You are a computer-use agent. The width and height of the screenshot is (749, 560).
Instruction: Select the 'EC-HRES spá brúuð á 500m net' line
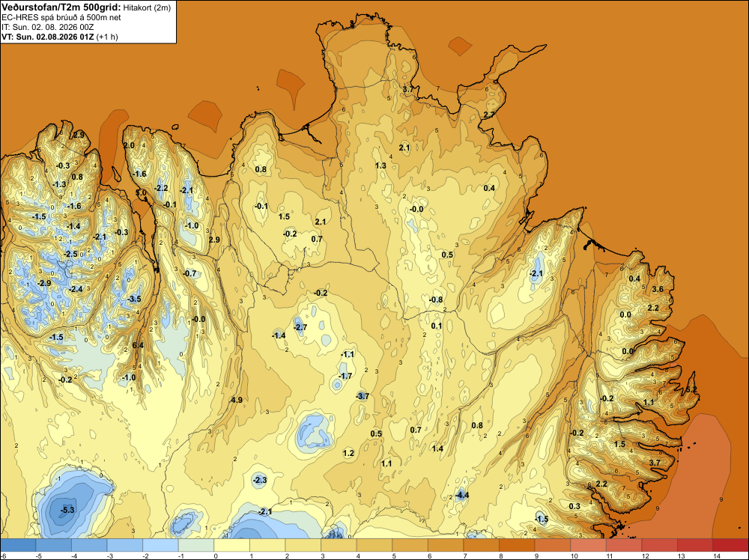coord(61,18)
